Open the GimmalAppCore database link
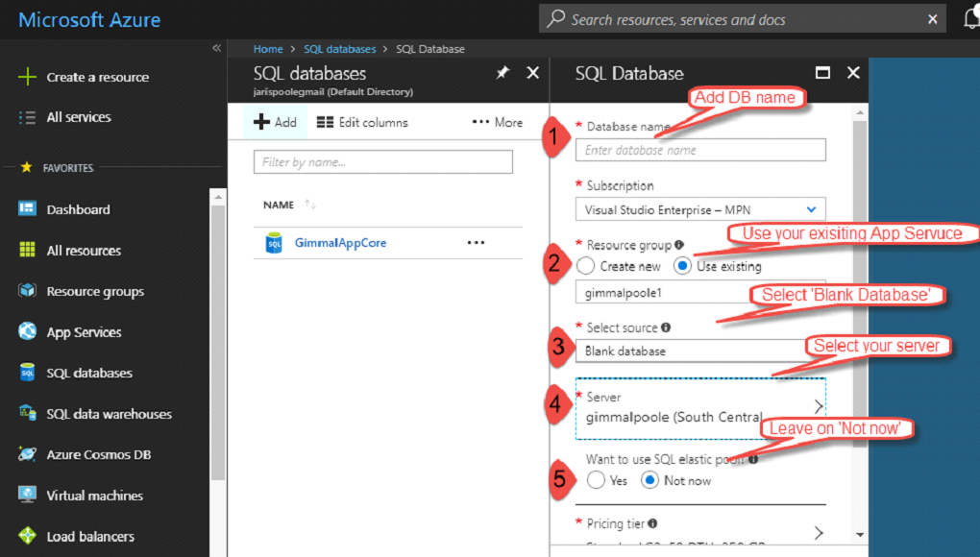The width and height of the screenshot is (980, 557). [x=340, y=243]
